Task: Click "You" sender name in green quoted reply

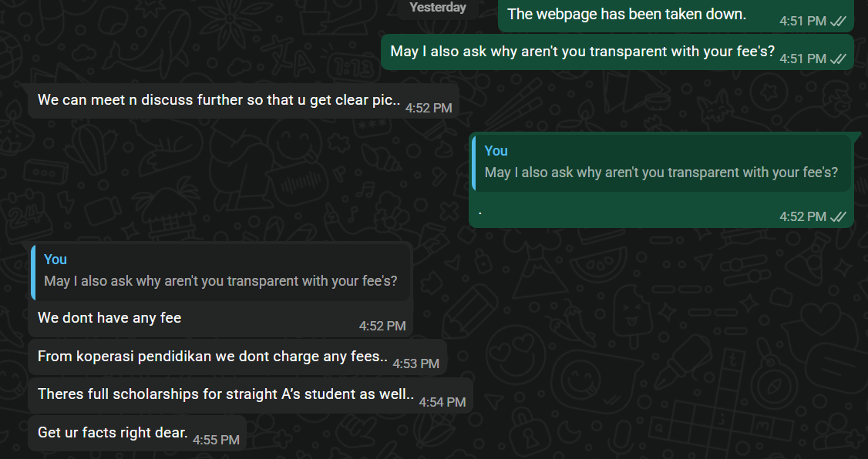Action: point(496,151)
